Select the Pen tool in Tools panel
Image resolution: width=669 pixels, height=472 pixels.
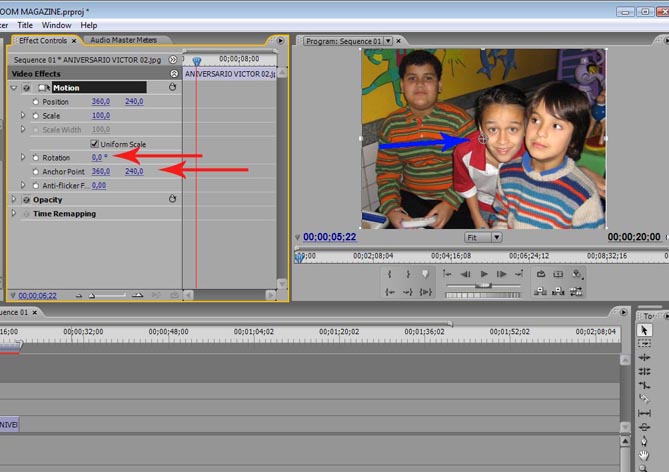click(x=644, y=441)
